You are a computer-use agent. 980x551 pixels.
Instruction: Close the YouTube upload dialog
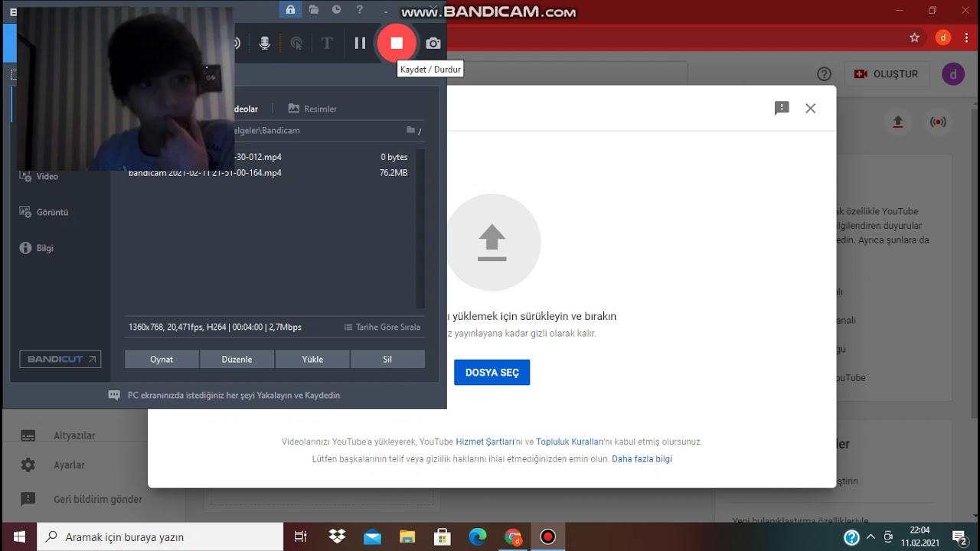[x=811, y=109]
